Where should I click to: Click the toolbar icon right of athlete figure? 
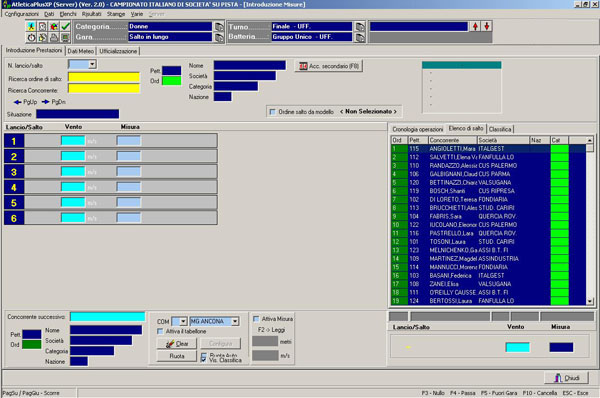coord(42,26)
